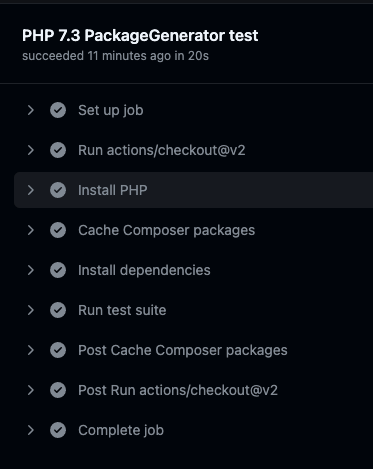Viewport: 373px width, 469px height.
Task: Open the Post Run actions/checkout@v2 label
Action: coord(178,390)
